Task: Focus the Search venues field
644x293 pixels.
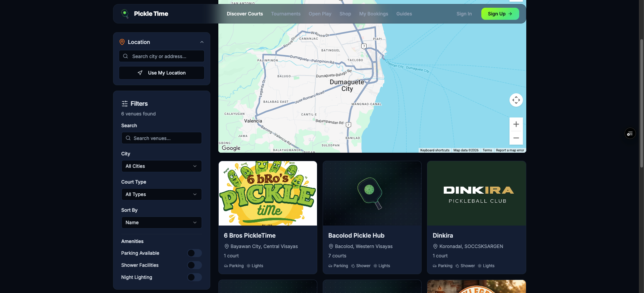Action: [x=162, y=138]
